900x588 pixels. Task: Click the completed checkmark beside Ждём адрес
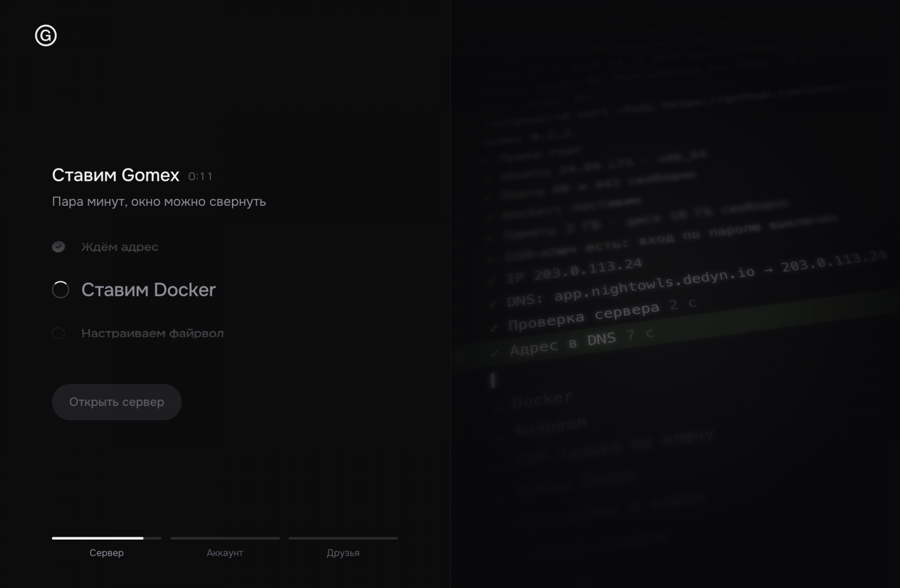[x=59, y=247]
